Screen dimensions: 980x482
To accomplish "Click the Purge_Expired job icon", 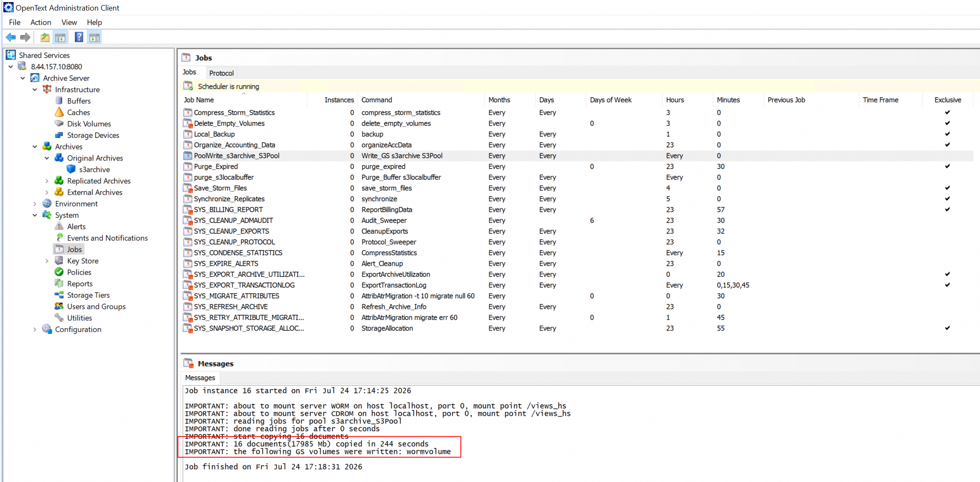I will pyautogui.click(x=188, y=167).
